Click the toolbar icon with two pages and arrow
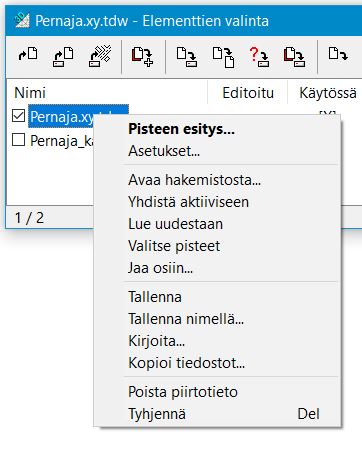This screenshot has height=450, width=362. pos(63,57)
